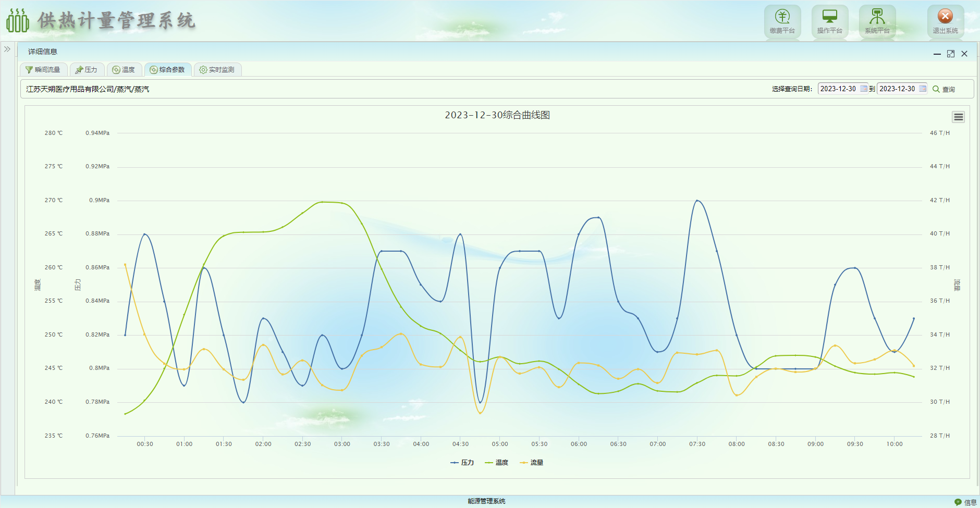Click the 退出系统 exit system icon
The image size is (980, 508).
pos(945,21)
